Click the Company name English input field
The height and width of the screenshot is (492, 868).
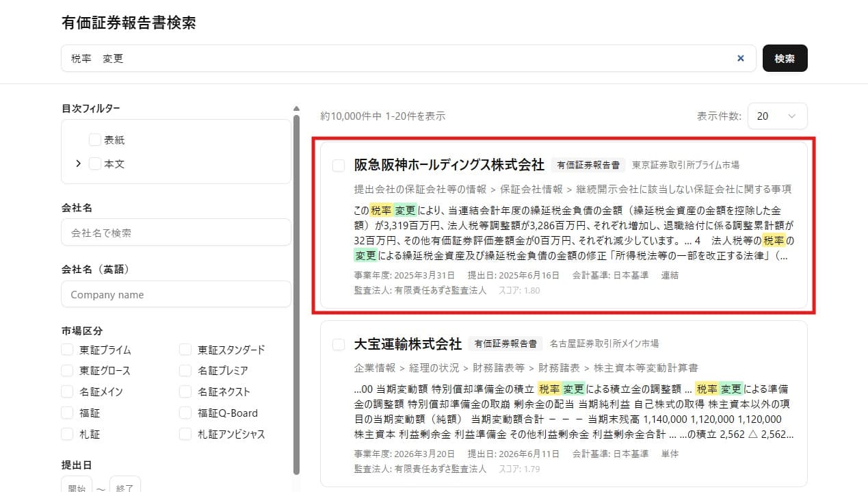point(176,294)
